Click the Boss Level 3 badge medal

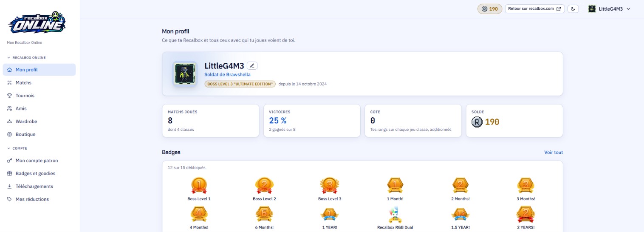pyautogui.click(x=330, y=186)
